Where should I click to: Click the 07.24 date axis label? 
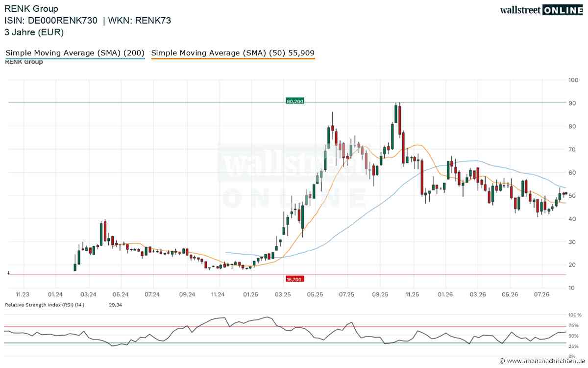[x=152, y=294]
